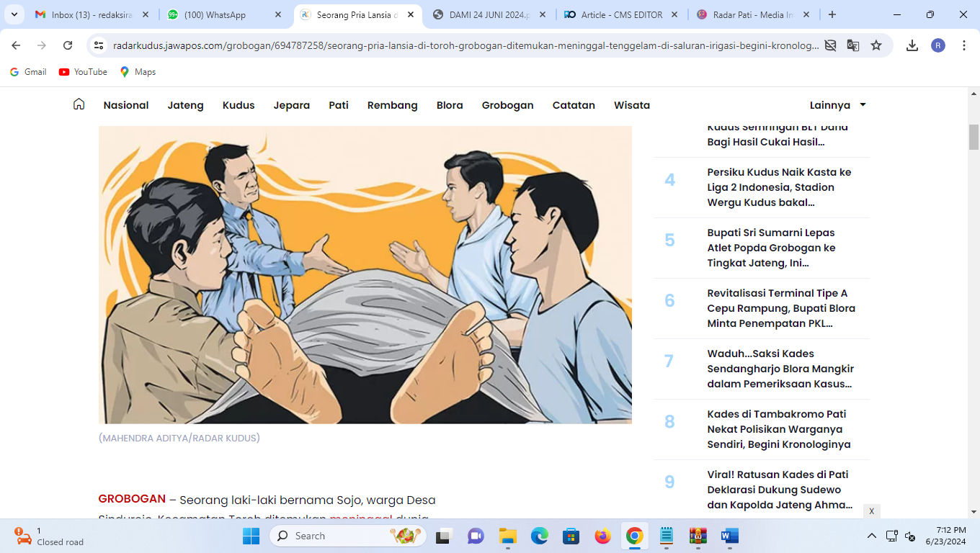Open WinRAR from the taskbar

[x=698, y=536]
